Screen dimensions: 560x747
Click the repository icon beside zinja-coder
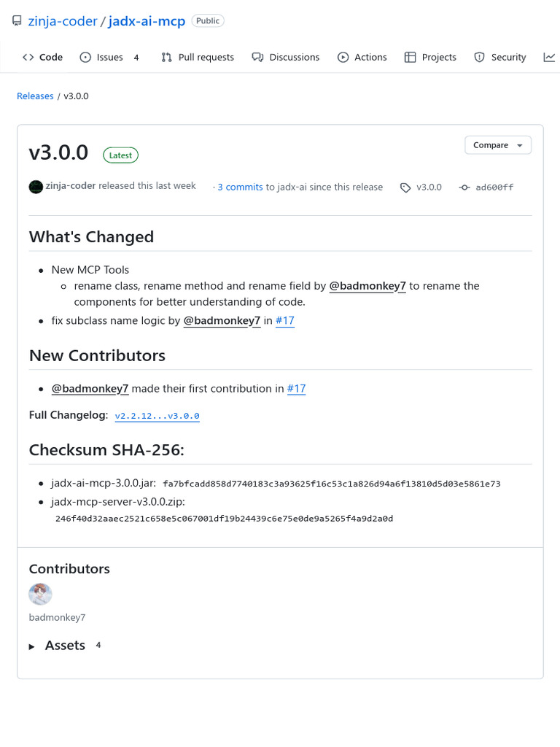[x=17, y=21]
